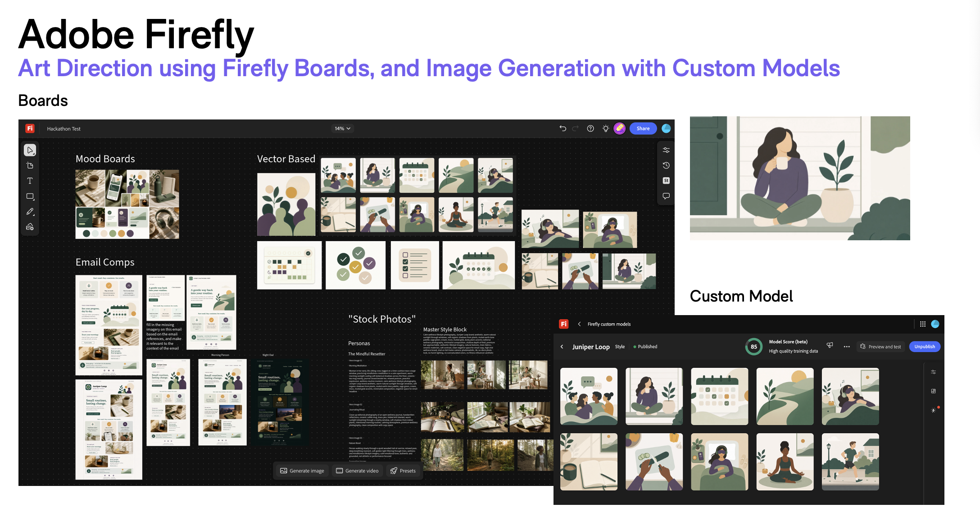
Task: Click the redo arrow in Boards
Action: click(x=575, y=128)
